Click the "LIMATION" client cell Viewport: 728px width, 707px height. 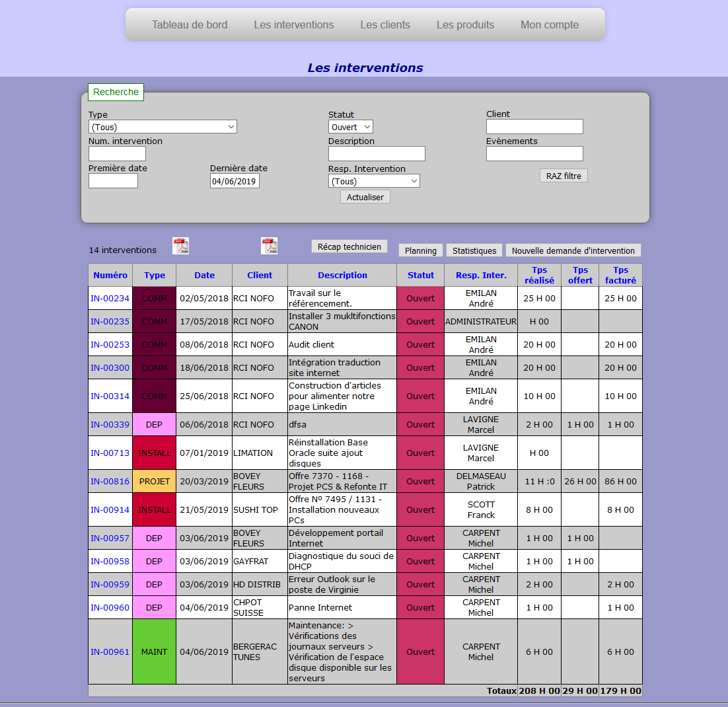(260, 453)
